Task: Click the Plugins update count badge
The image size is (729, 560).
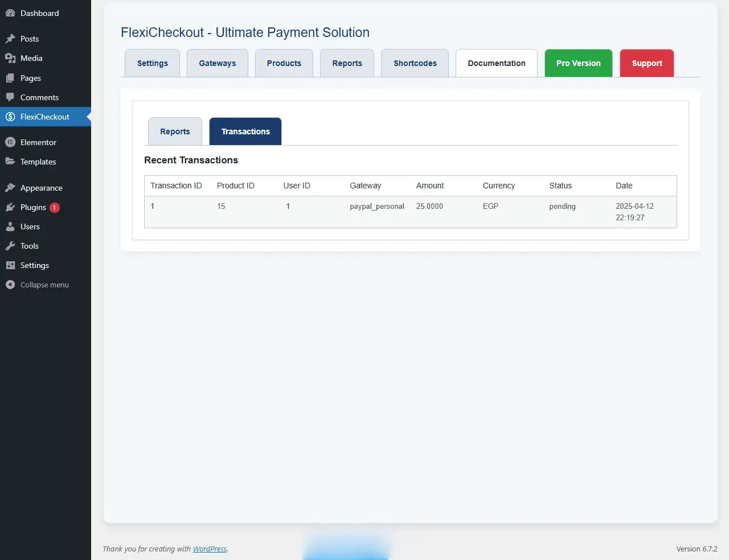Action: (55, 208)
